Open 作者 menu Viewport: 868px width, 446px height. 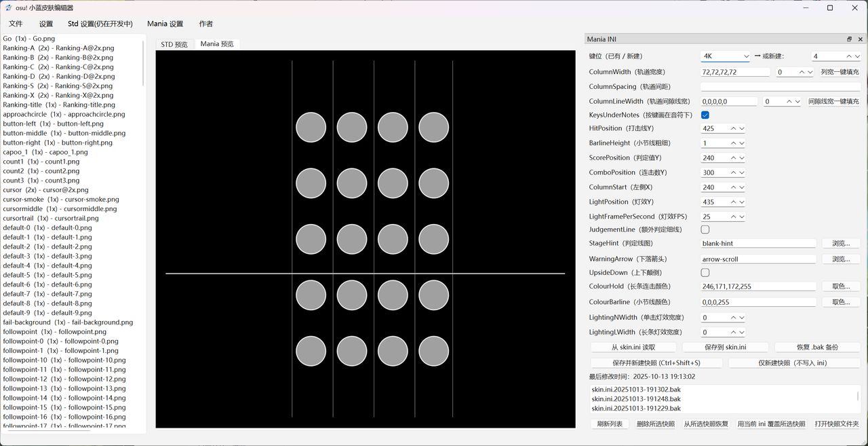click(206, 24)
